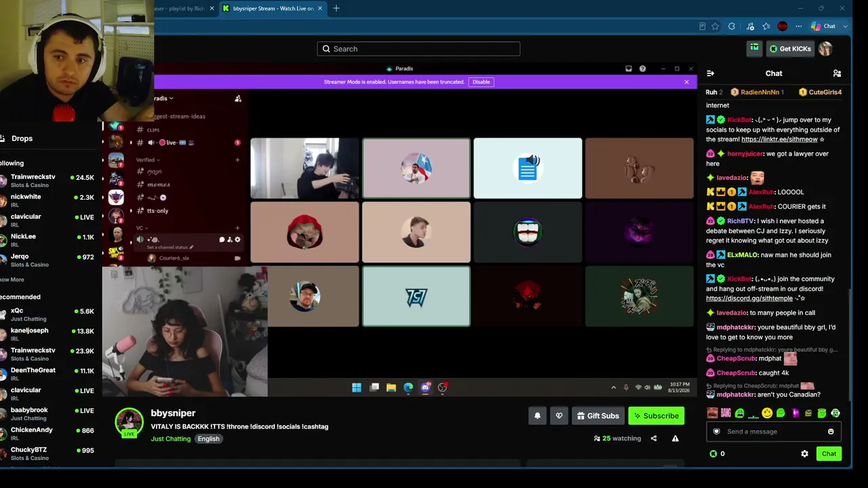Open the chat users list icon
Viewport: 868px width, 488px height.
(x=837, y=73)
